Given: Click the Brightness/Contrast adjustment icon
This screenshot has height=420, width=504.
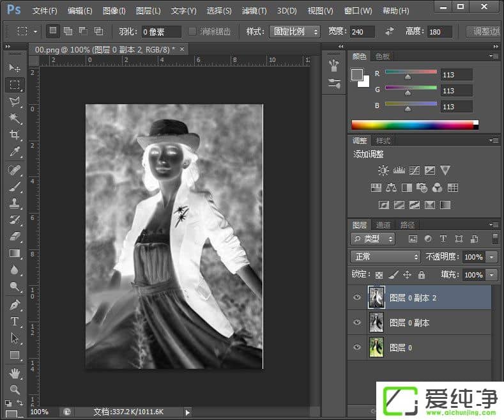Looking at the screenshot, I should click(383, 170).
